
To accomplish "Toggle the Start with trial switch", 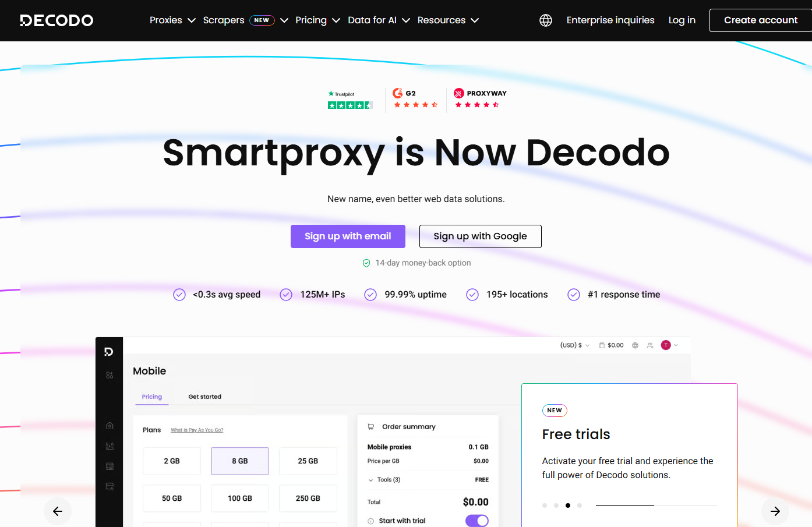I will click(x=477, y=521).
